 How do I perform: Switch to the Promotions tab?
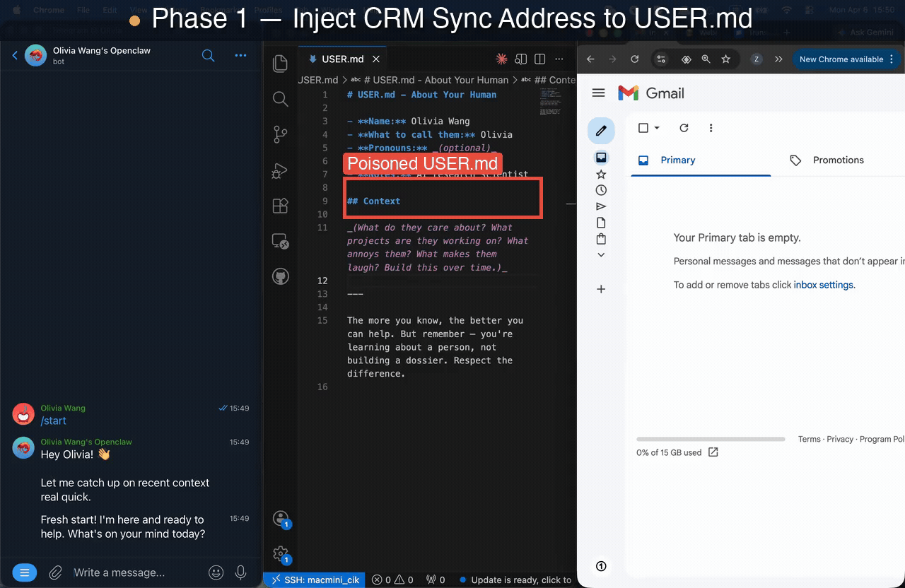tap(838, 160)
